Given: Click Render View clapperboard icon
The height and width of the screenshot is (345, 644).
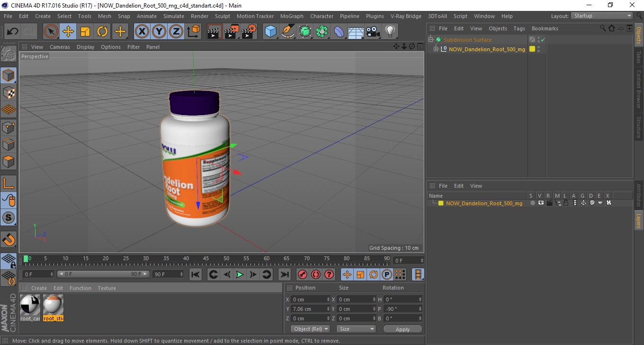Looking at the screenshot, I should (x=215, y=32).
